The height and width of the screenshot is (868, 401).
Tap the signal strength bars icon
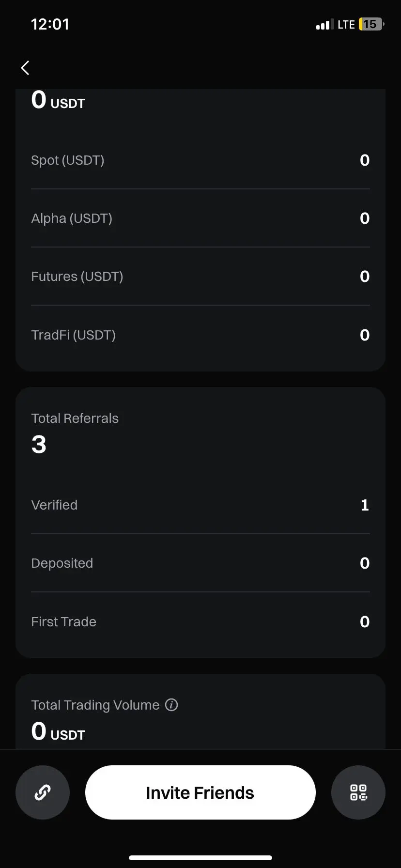(325, 25)
